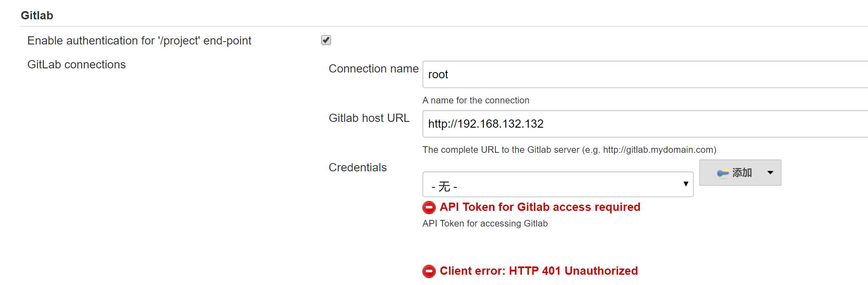Click the help text 'API Token for accessing Gitlab'
868x285 pixels.
click(485, 224)
